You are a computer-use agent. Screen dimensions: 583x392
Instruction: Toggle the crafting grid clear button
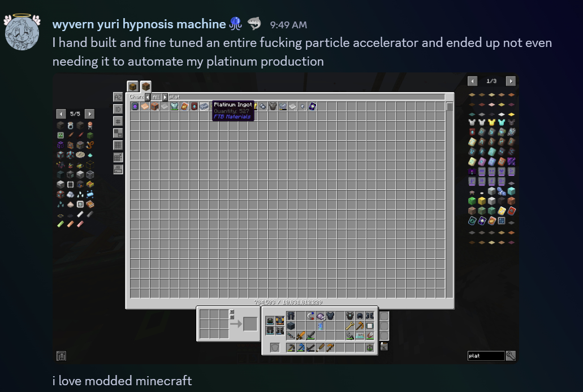232,312
